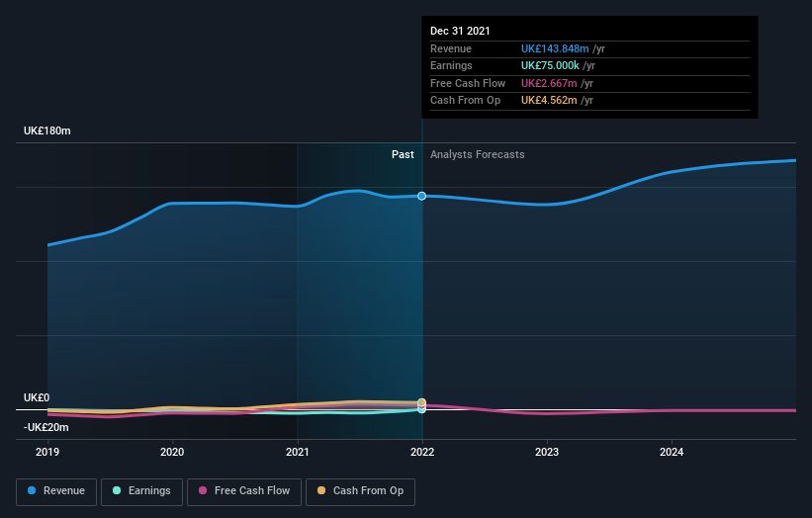This screenshot has width=812, height=518.
Task: Click the -UK£20m y-axis label
Action: (46, 427)
